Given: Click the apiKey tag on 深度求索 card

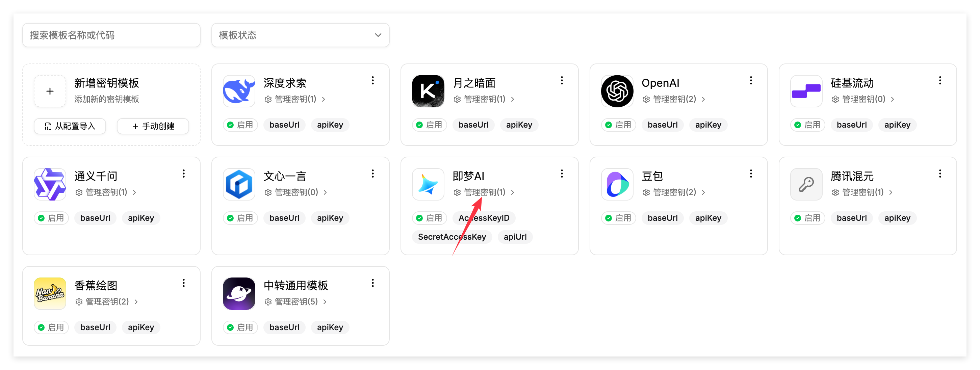Looking at the screenshot, I should [x=330, y=125].
